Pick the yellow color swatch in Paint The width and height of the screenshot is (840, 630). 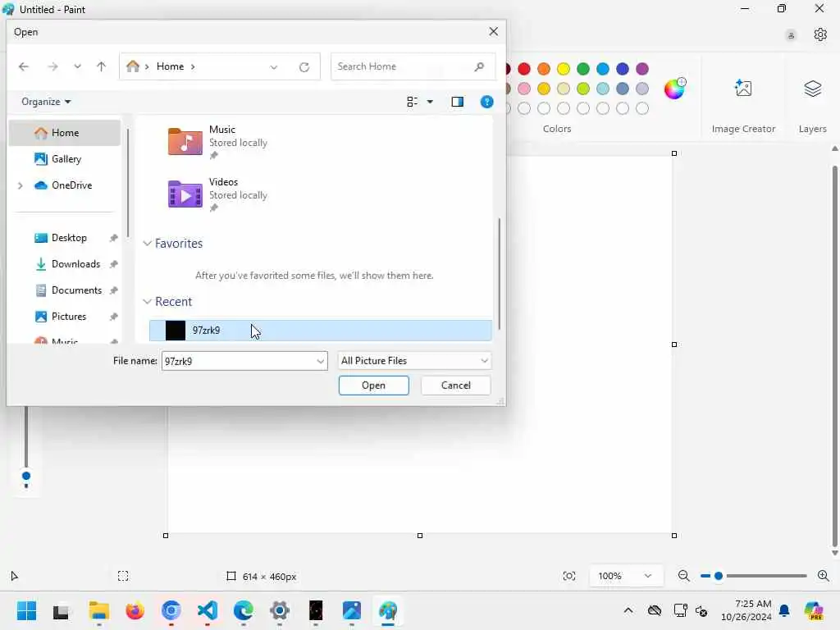564,69
